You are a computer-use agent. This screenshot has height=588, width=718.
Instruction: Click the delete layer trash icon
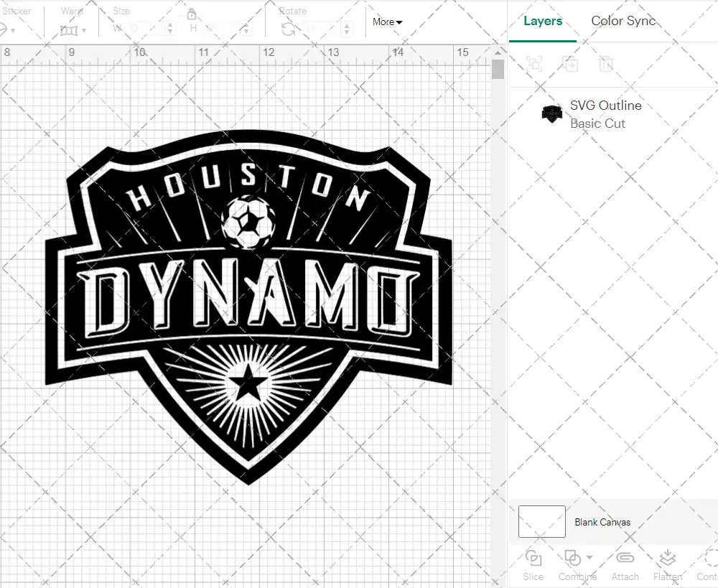tap(607, 65)
